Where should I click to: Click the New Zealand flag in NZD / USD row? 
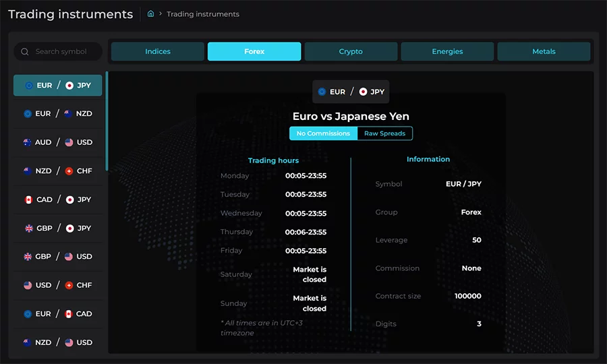[x=27, y=342]
